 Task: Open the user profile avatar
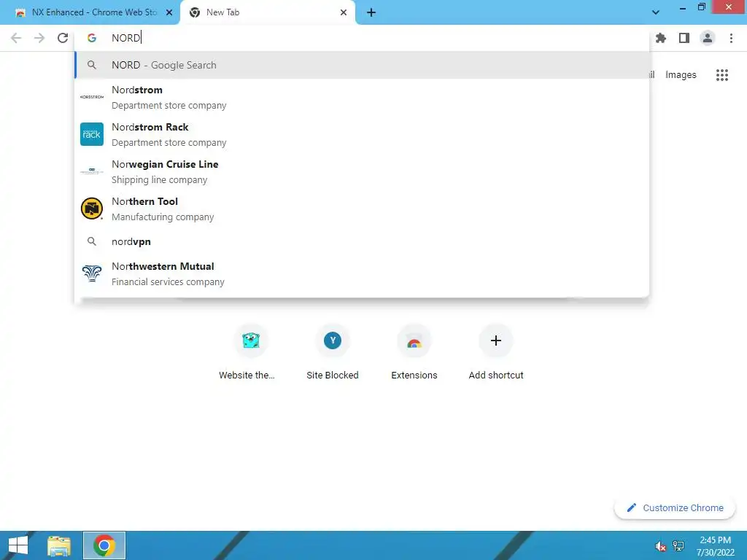tap(708, 38)
